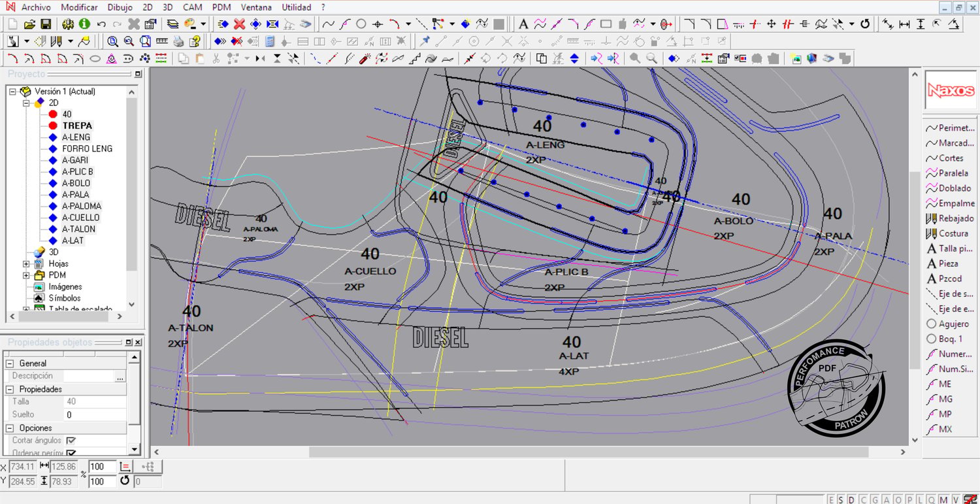This screenshot has height=504, width=980.
Task: Click the horizontal distance measure icon
Action: 904,24
